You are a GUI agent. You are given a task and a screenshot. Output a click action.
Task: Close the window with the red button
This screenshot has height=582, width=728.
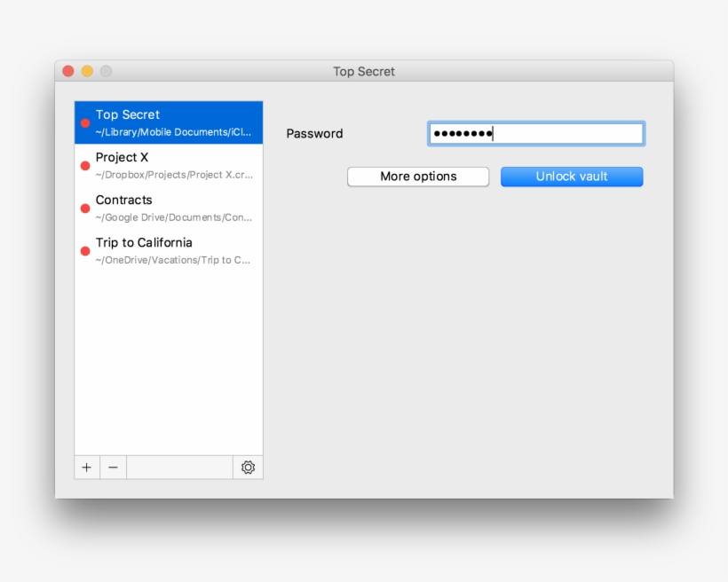tap(68, 71)
